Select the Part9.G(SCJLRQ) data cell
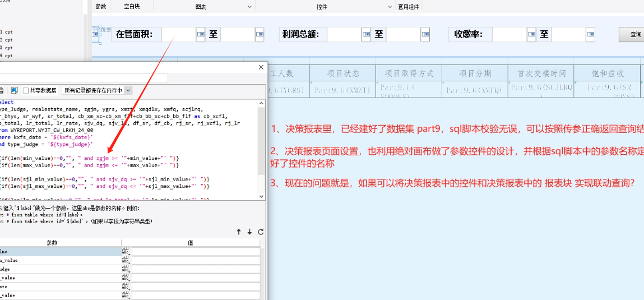This screenshot has width=644, height=300. (540, 89)
